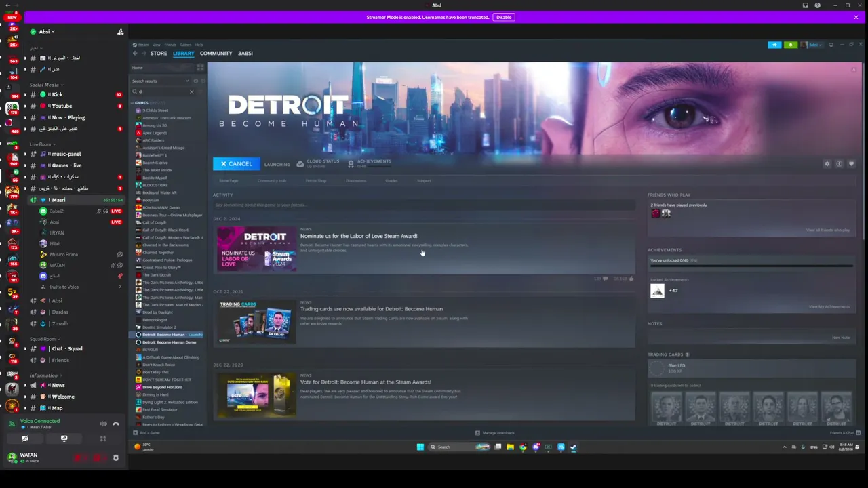Expand Steam Search results filter dropdown
The width and height of the screenshot is (868, 488).
[187, 81]
